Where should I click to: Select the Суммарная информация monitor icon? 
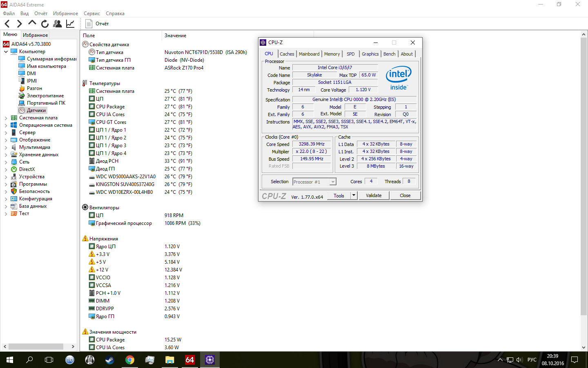(x=22, y=59)
